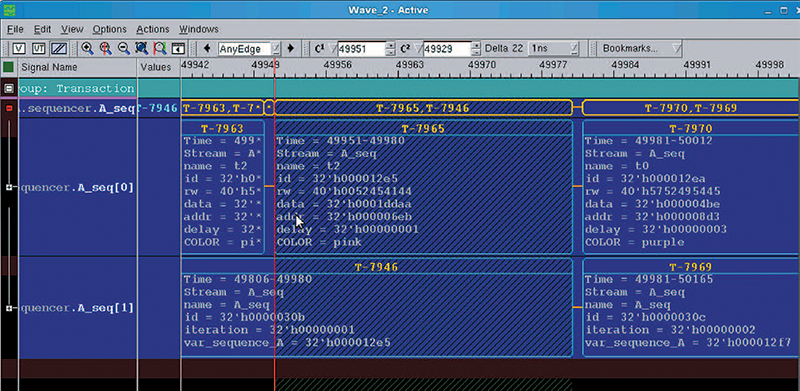This screenshot has height=391, width=800.
Task: Click the C2 time field showing 49929
Action: [x=447, y=49]
